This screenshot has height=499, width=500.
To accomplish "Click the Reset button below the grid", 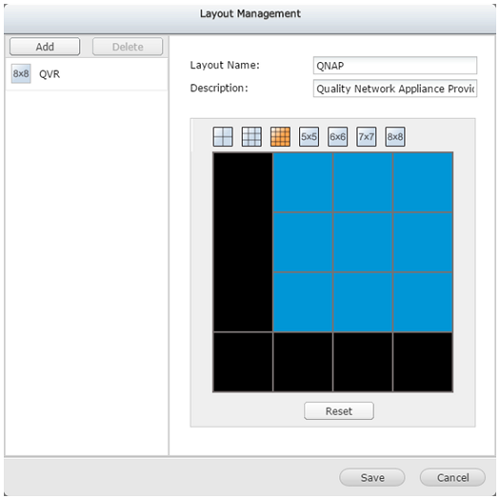I will coord(339,411).
